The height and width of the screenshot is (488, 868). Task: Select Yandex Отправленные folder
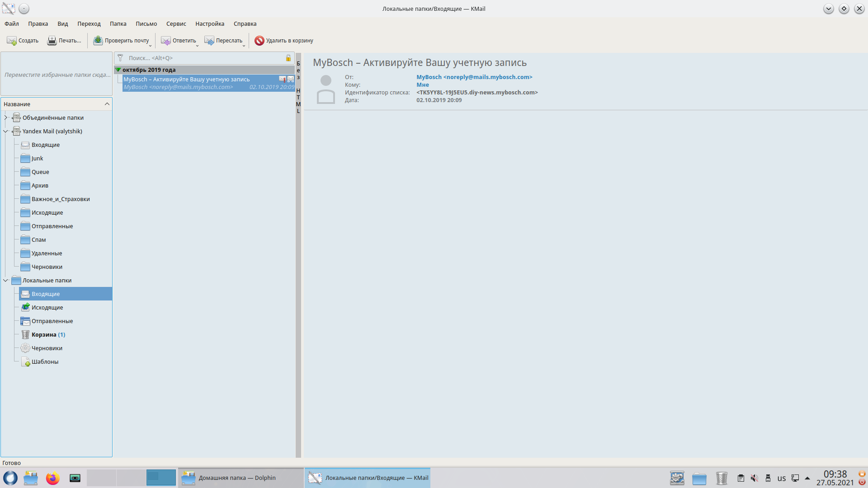52,226
